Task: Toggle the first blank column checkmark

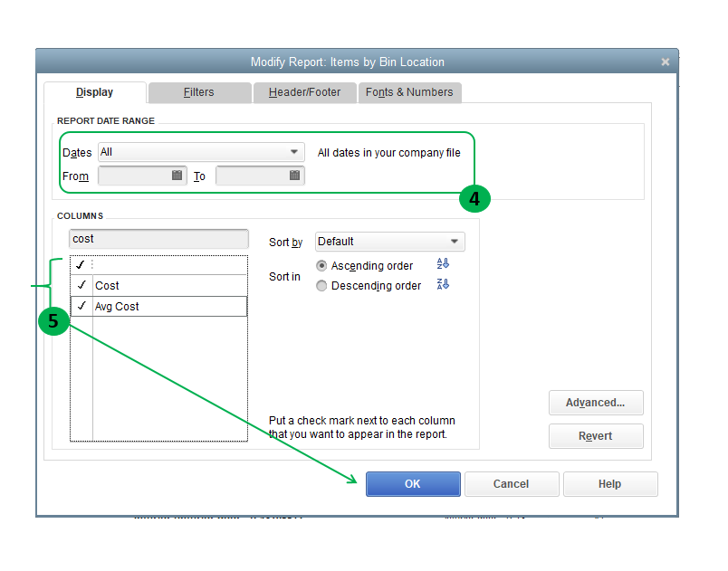Action: coord(81,264)
